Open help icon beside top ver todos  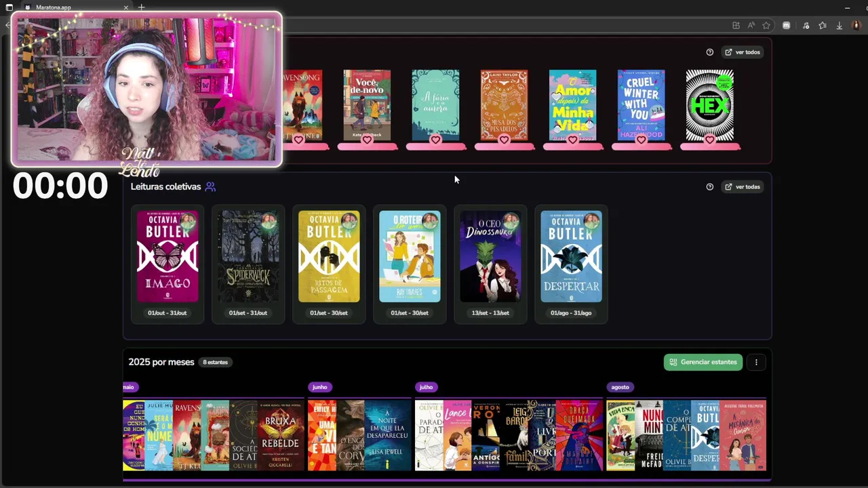(710, 52)
